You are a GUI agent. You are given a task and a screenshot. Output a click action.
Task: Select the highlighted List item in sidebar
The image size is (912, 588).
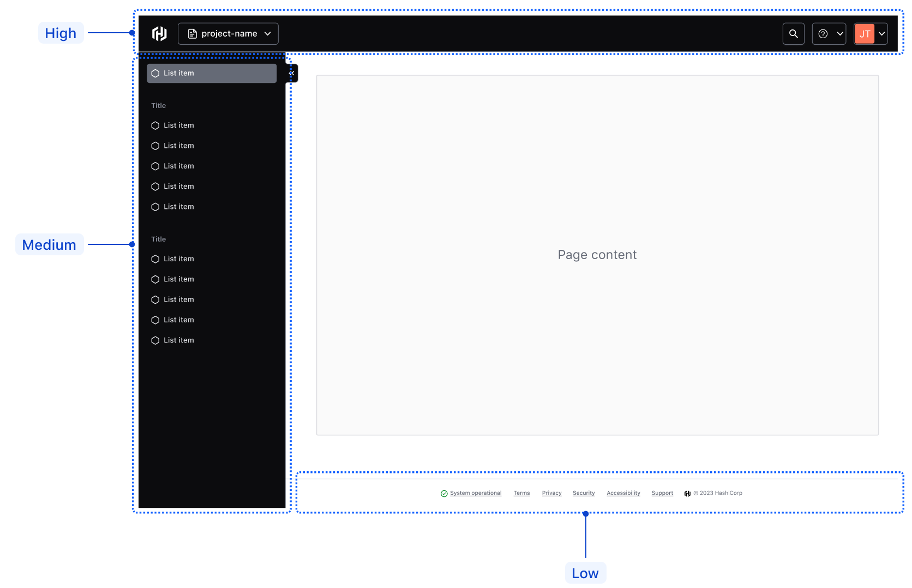(212, 74)
